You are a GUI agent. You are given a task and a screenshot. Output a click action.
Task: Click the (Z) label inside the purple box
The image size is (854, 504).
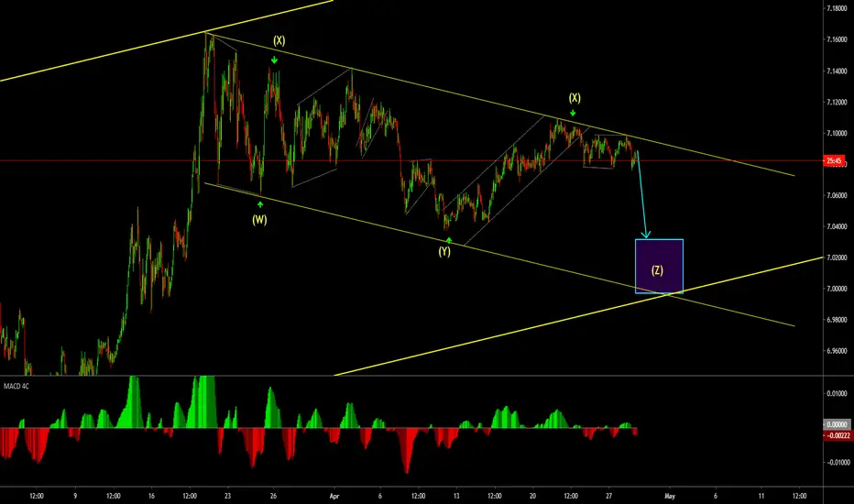pyautogui.click(x=657, y=270)
